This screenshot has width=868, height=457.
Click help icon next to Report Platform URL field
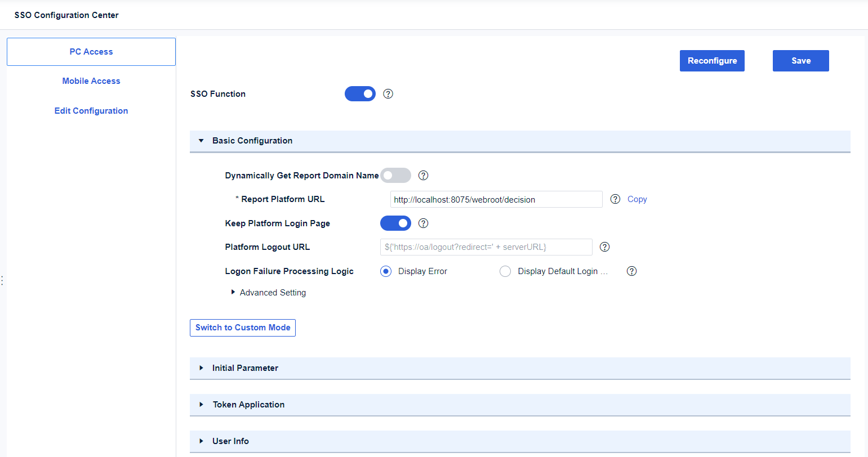tap(616, 199)
